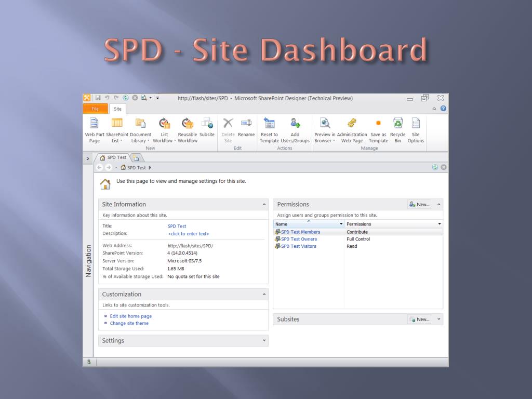This screenshot has height=399, width=532.
Task: Open Change site theme link
Action: pyautogui.click(x=129, y=323)
